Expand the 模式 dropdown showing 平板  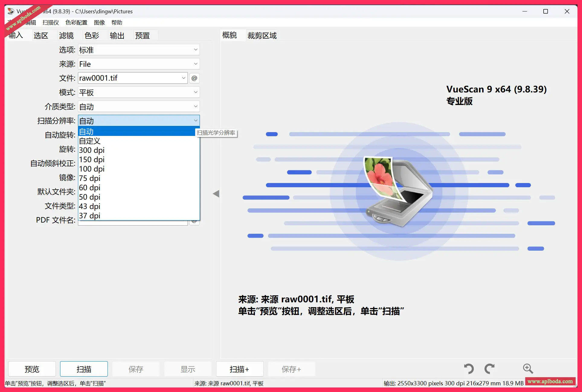click(x=139, y=92)
